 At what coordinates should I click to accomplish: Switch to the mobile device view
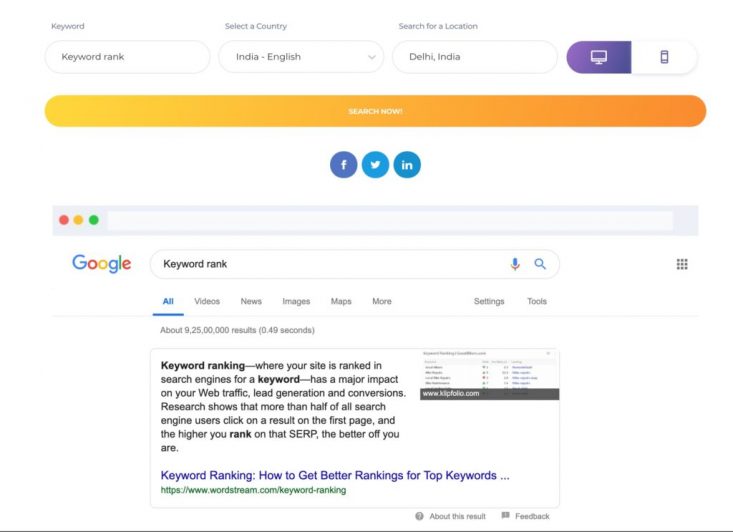point(664,57)
